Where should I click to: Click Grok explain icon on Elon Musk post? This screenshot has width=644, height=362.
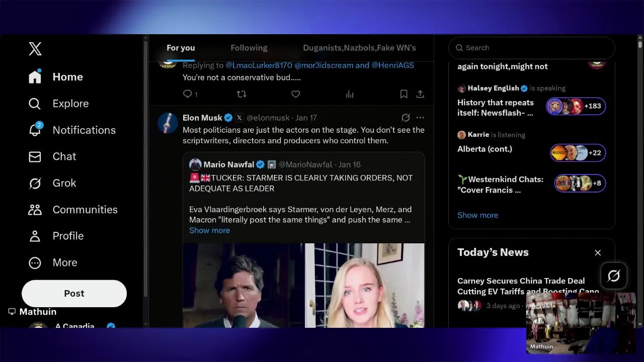406,118
